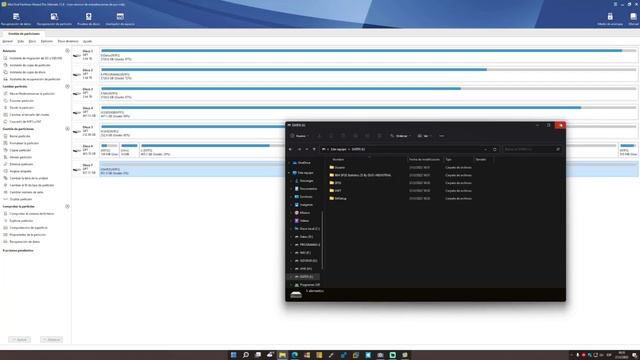Open Search on the Windows taskbar
Screen dimensions: 640x360
click(x=246, y=355)
